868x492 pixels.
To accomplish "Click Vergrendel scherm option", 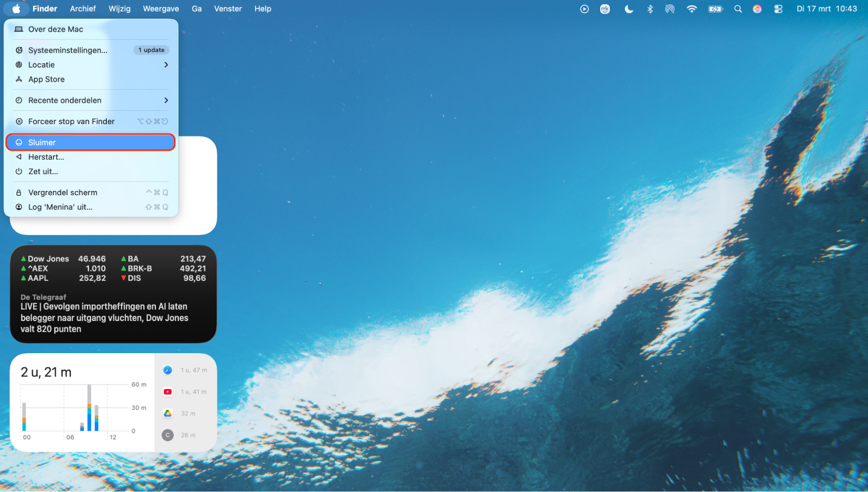I will 63,193.
